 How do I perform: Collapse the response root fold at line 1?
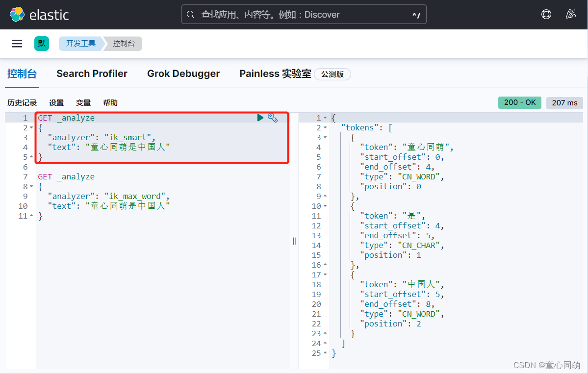tap(325, 118)
